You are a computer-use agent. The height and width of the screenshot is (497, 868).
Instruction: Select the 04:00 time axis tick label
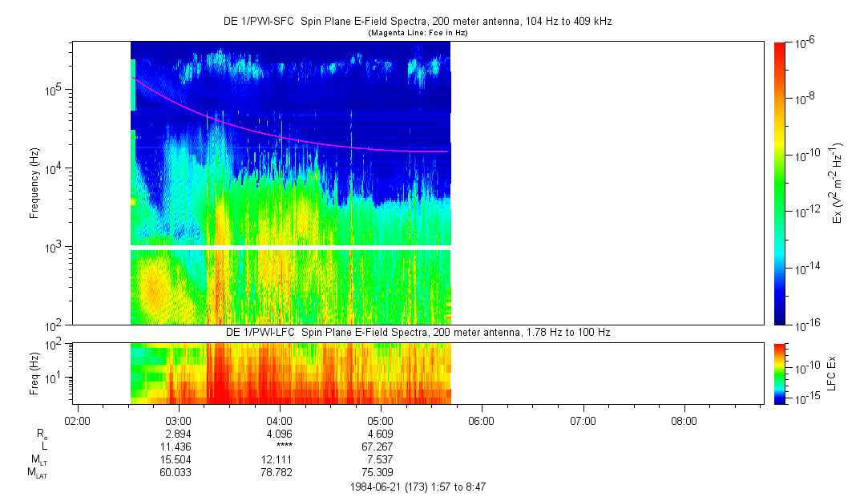(279, 421)
